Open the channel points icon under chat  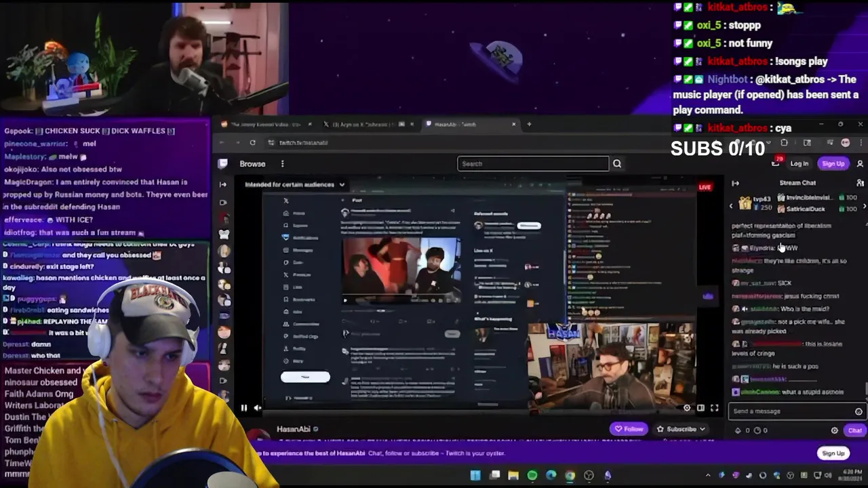coord(757,430)
